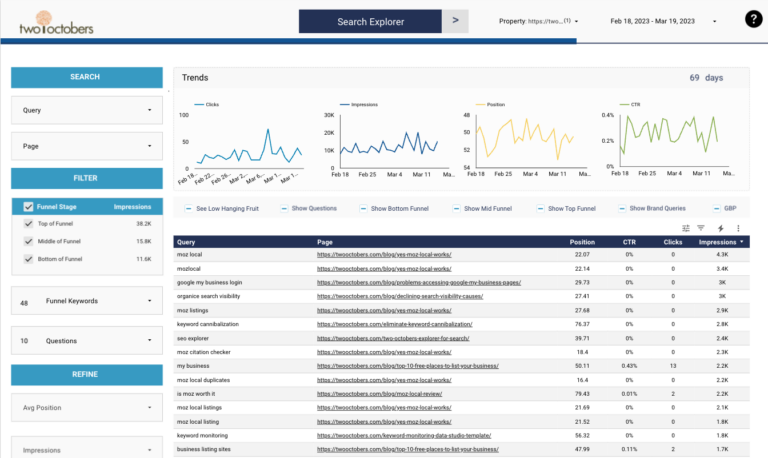Uncheck the Middle of Funnel checkbox
Viewport: 768px width, 458px height.
(28, 241)
